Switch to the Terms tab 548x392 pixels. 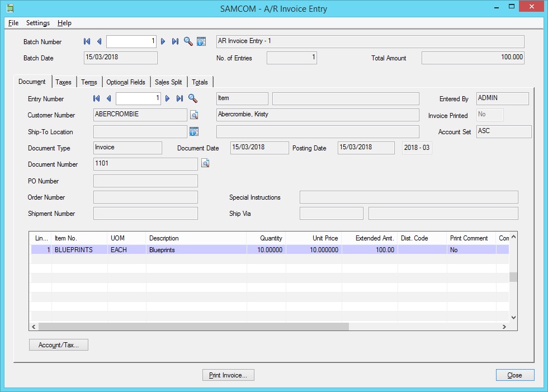[x=89, y=82]
